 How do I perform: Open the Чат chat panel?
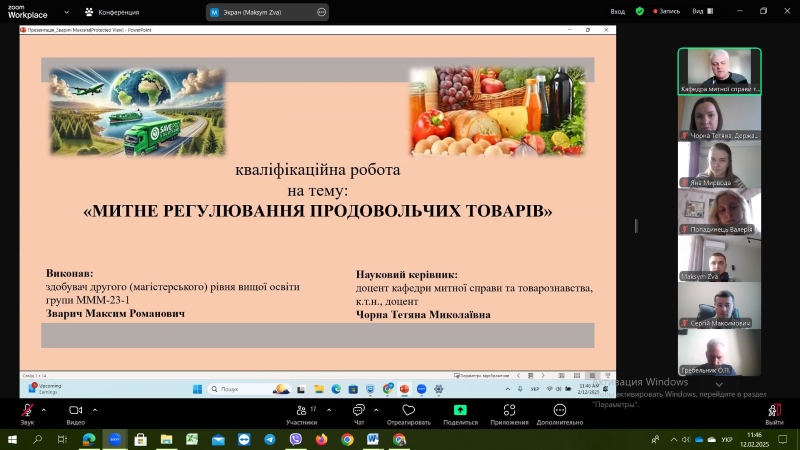359,414
